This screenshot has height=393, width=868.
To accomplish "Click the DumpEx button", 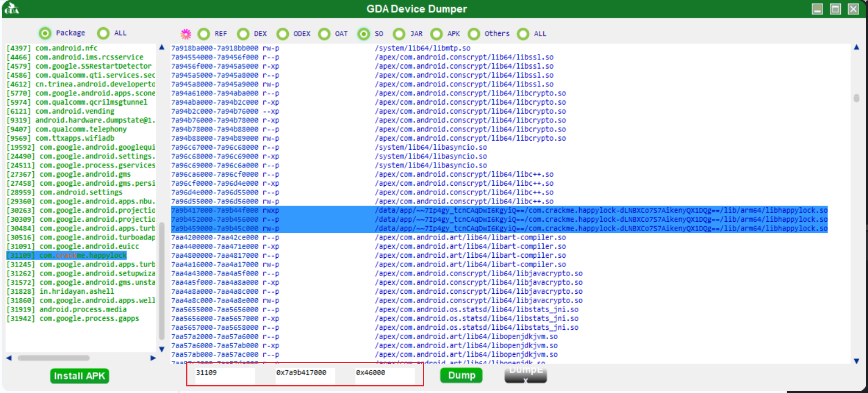I will [525, 375].
